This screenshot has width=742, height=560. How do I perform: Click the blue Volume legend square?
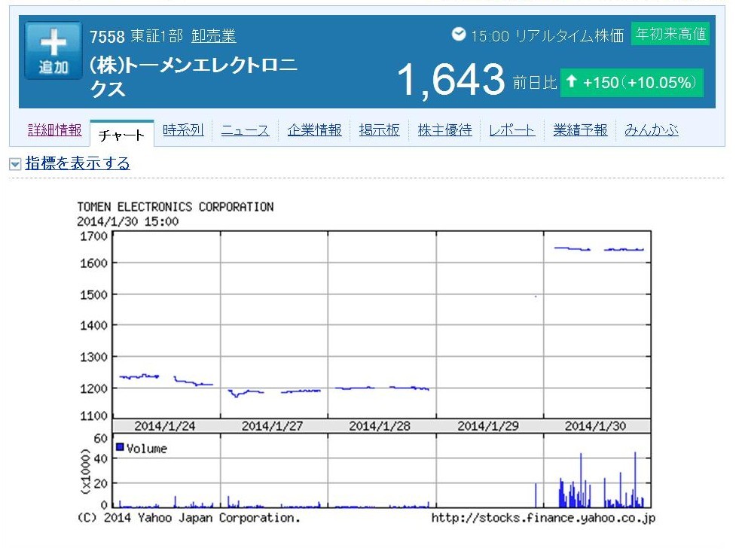[121, 447]
